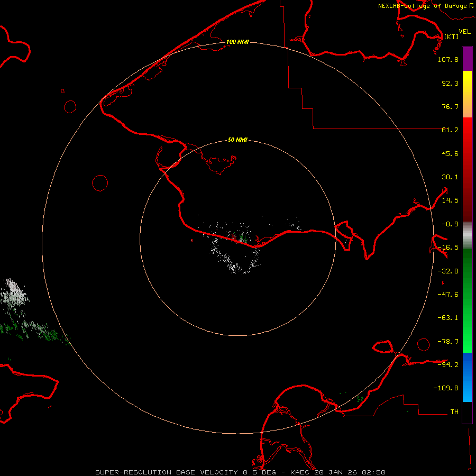Click the -78.7 velocity scale value
476x476 pixels.
(448, 342)
